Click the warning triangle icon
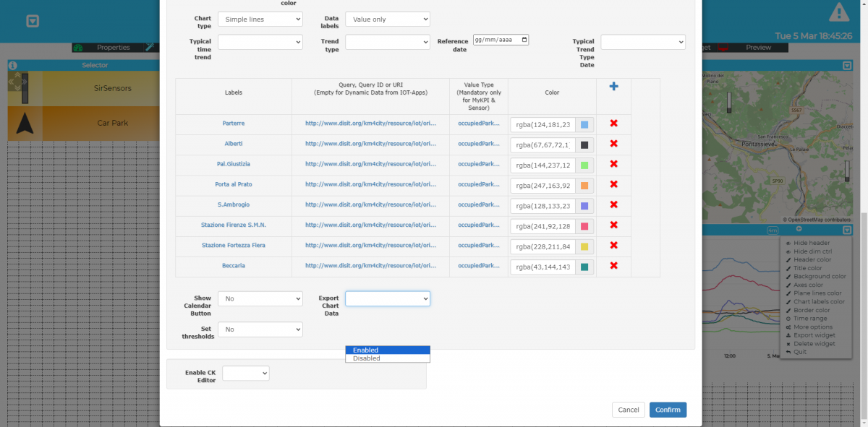Image resolution: width=868 pixels, height=427 pixels. pos(839,12)
